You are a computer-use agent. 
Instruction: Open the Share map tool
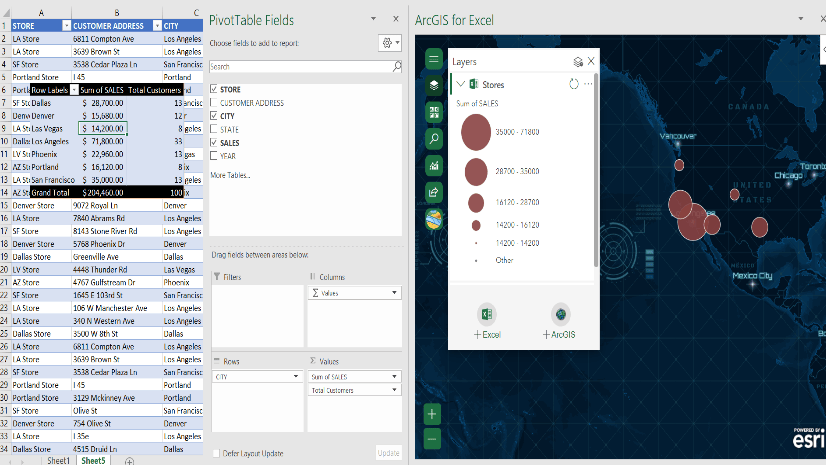pos(434,192)
